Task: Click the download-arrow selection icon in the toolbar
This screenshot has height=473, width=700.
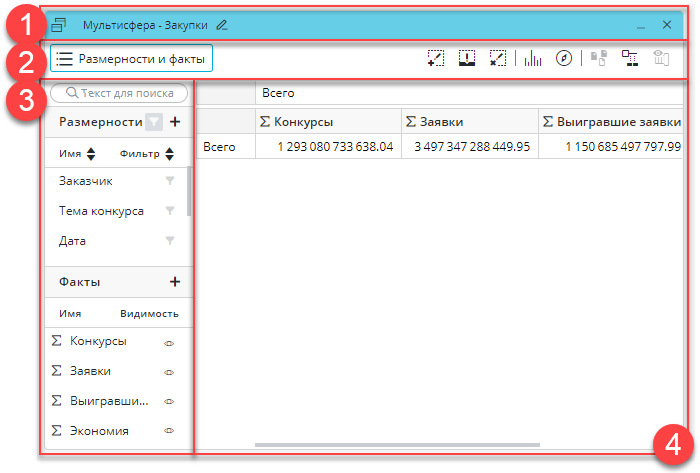Action: point(466,59)
